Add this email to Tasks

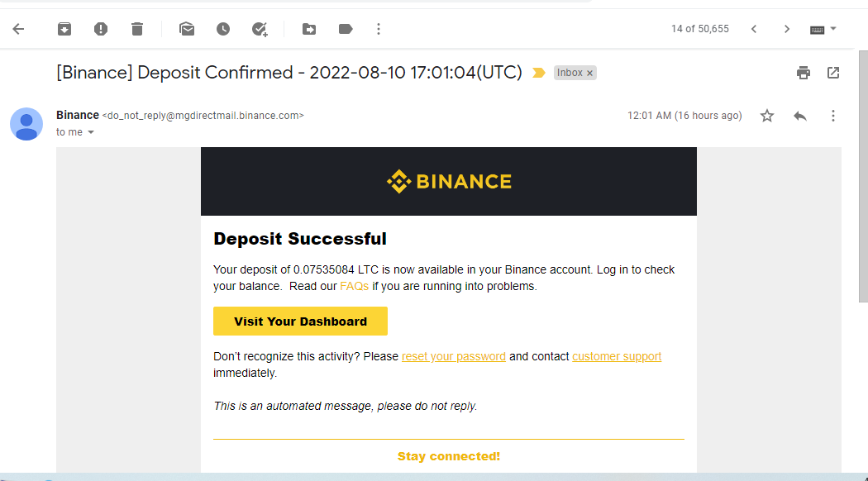[260, 29]
